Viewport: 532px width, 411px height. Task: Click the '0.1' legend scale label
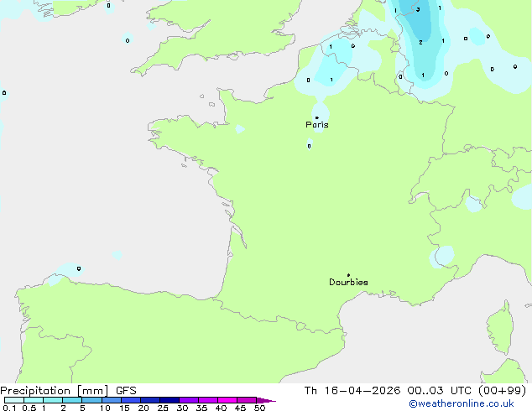click(9, 408)
